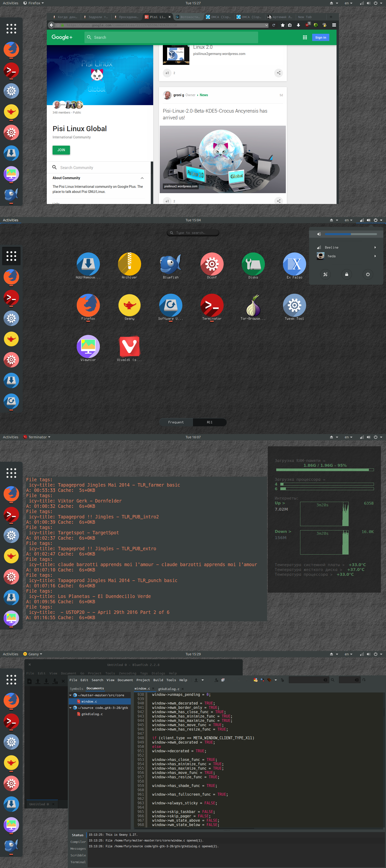Switch to the Pisi Li... Firefox tab
This screenshot has width=386, height=868.
(x=158, y=17)
